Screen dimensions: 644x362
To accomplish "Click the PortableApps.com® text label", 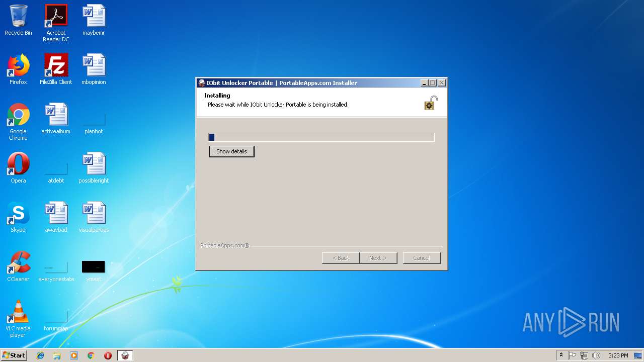I will tap(224, 245).
